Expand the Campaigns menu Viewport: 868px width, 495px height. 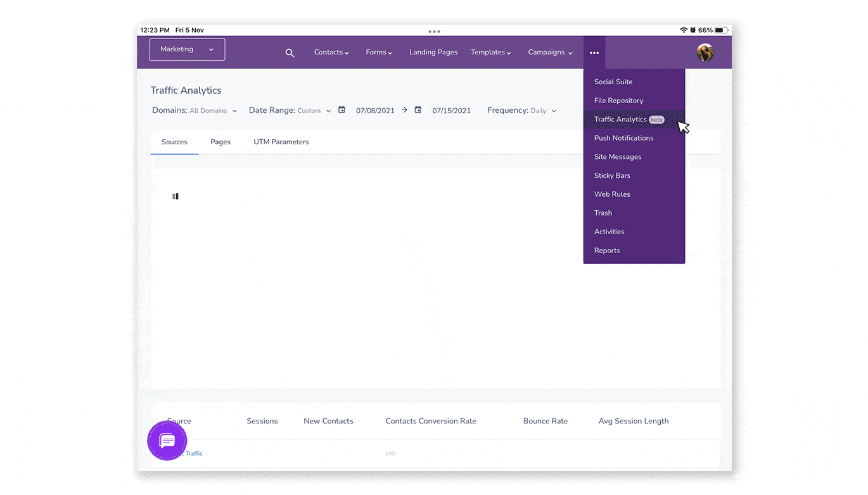click(551, 53)
